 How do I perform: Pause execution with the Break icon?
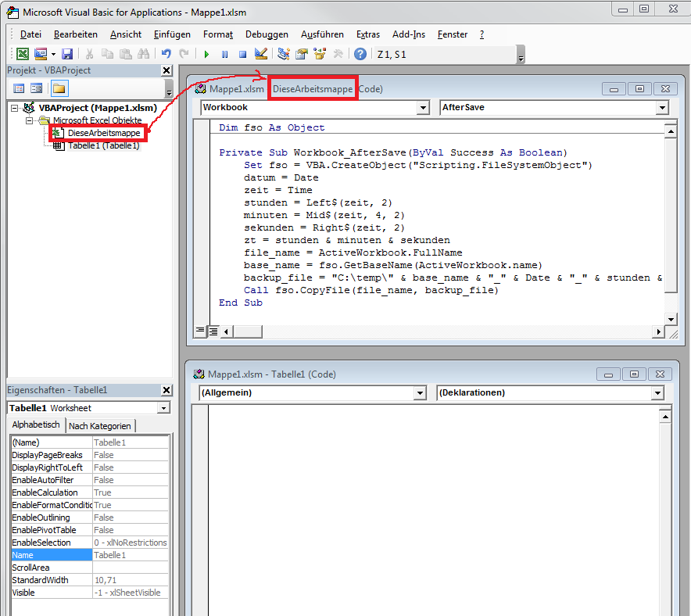225,54
